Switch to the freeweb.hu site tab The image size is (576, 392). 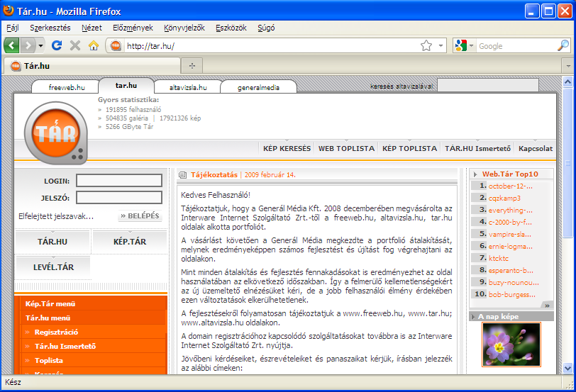click(67, 87)
